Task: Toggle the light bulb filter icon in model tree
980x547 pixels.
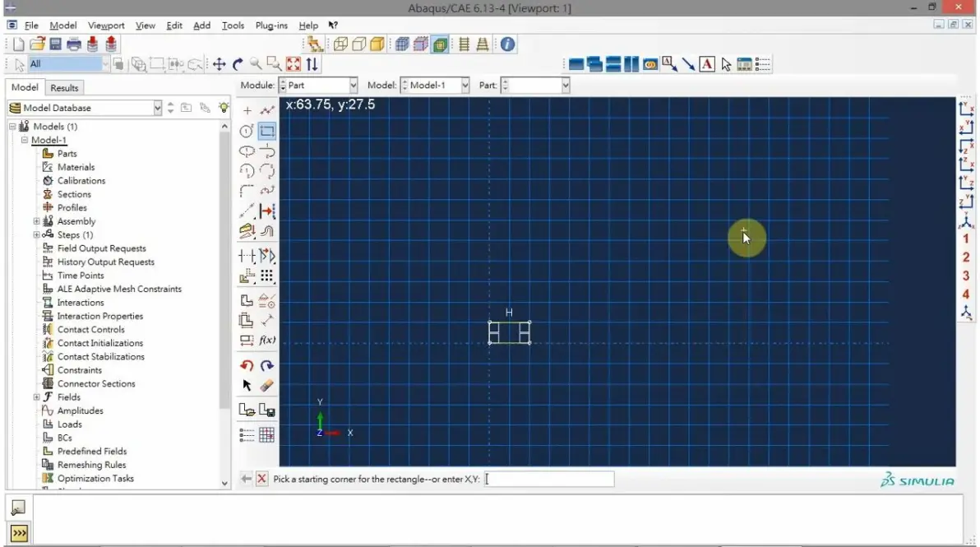Action: pos(223,108)
